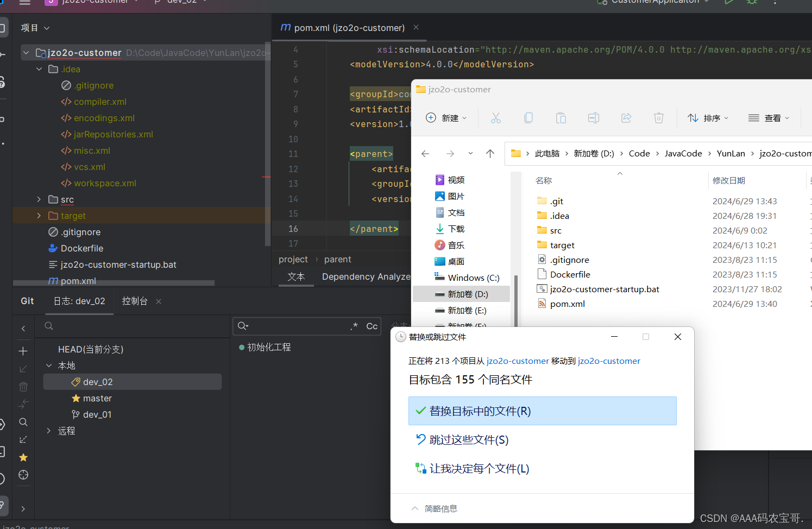Expand the target folder in project tree
812x529 pixels.
(39, 216)
